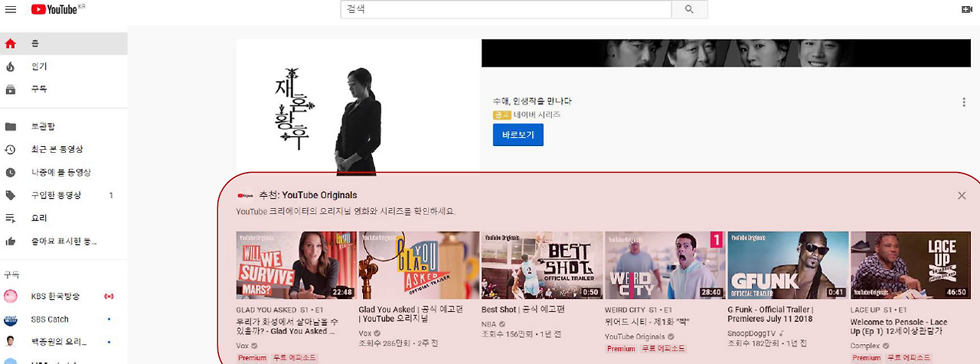Click the watch later clock icon

[11, 172]
